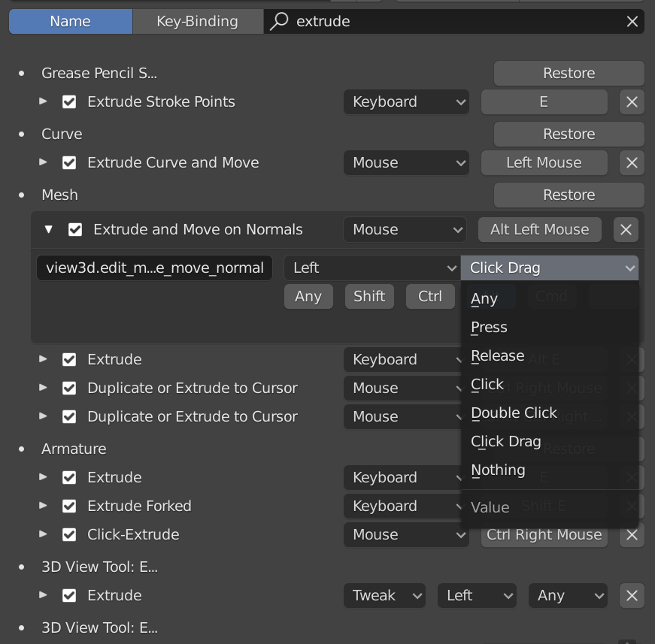The height and width of the screenshot is (644, 655).
Task: Open the Tweak dropdown for the Extrude tool
Action: pos(384,595)
